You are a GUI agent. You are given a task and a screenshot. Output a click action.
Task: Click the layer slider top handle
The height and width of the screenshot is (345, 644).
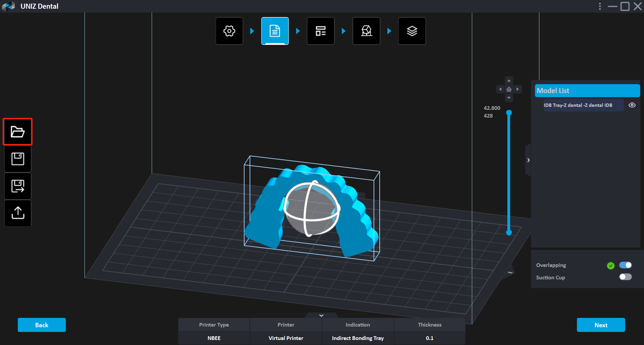(x=509, y=113)
